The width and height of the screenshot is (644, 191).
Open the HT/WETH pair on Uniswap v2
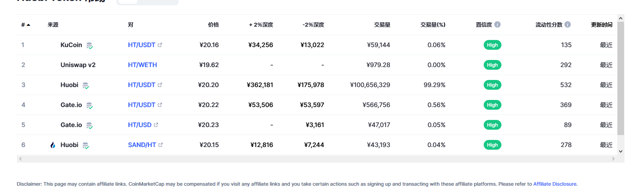point(143,65)
